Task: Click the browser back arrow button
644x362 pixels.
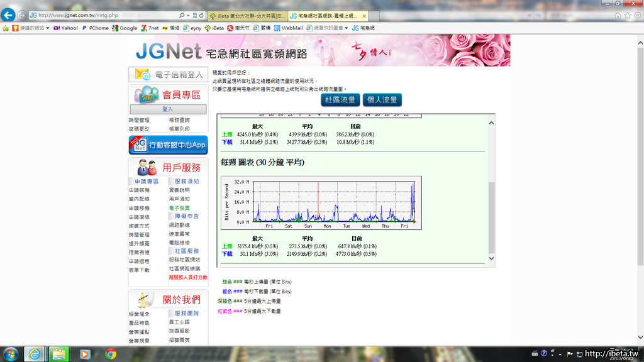Action: [9, 14]
